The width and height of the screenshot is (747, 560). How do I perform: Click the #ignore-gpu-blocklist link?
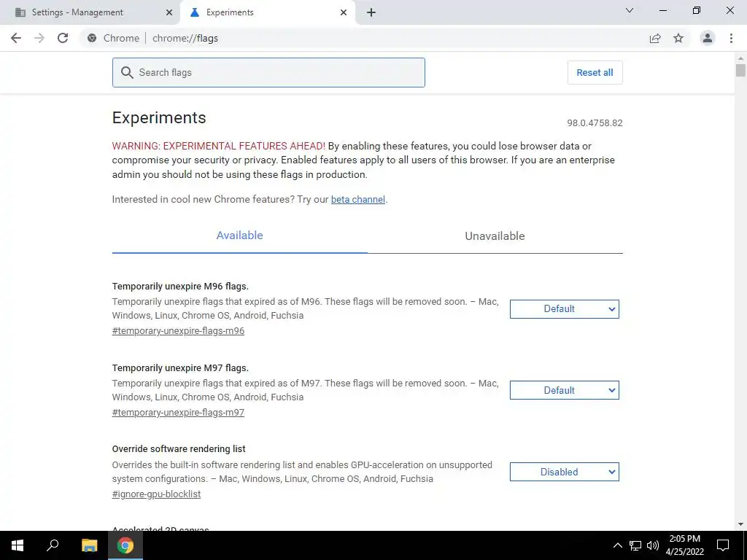click(156, 494)
